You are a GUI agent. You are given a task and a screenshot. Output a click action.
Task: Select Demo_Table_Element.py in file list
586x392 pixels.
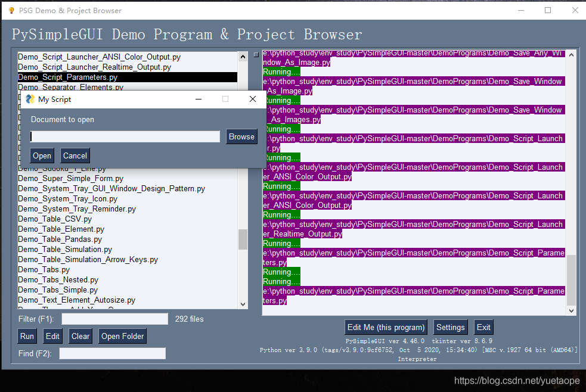point(128,229)
